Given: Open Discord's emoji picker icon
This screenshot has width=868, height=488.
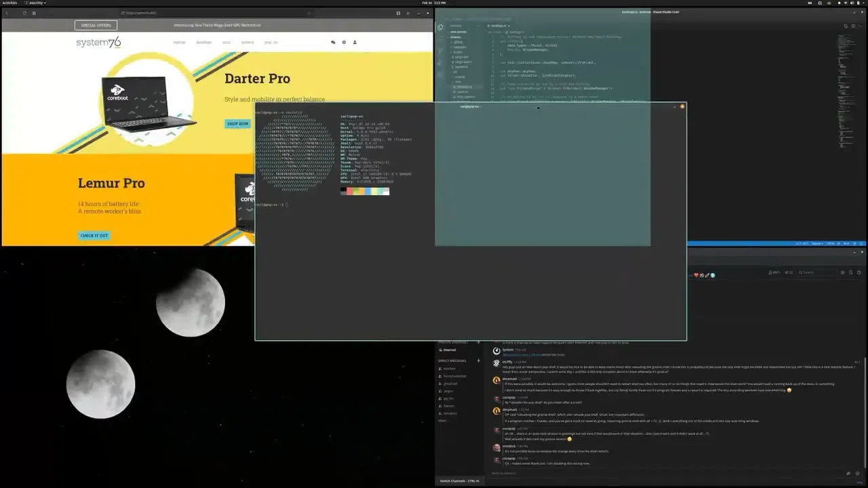Looking at the screenshot, I should [x=858, y=473].
